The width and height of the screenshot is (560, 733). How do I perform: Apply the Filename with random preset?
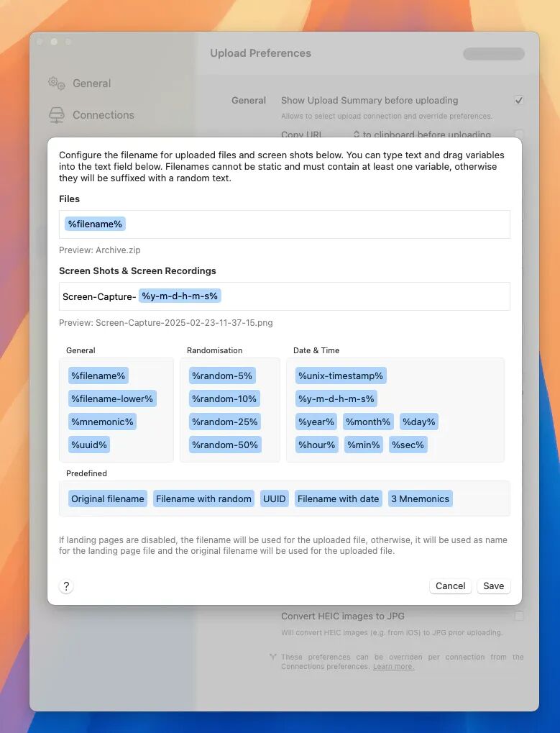point(203,498)
